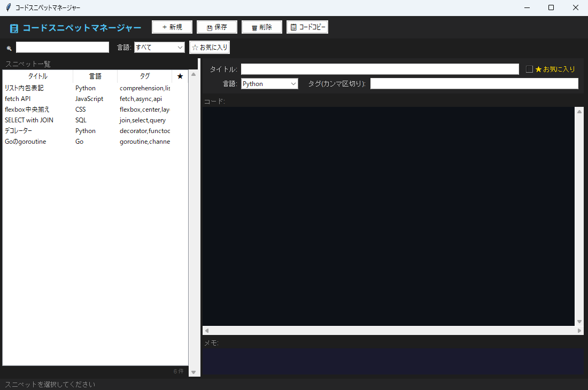Sort by タグ column header
Image resolution: width=588 pixels, height=390 pixels.
[145, 76]
